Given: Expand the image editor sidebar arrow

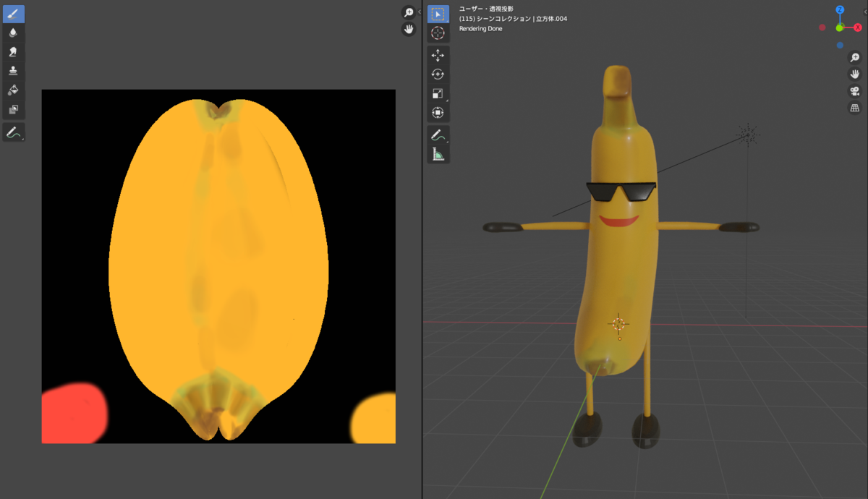Looking at the screenshot, I should (420, 12).
